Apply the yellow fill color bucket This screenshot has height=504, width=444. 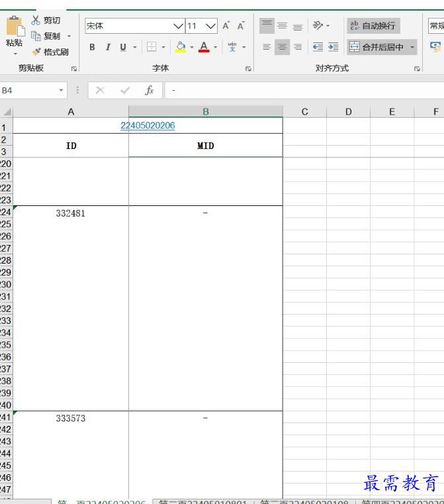tap(181, 47)
